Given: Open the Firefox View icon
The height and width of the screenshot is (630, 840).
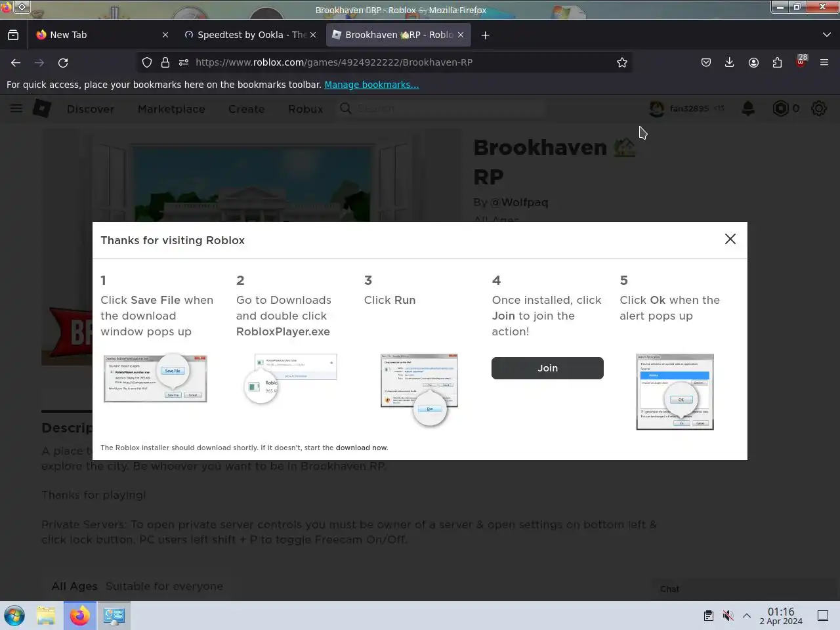Looking at the screenshot, I should [13, 35].
